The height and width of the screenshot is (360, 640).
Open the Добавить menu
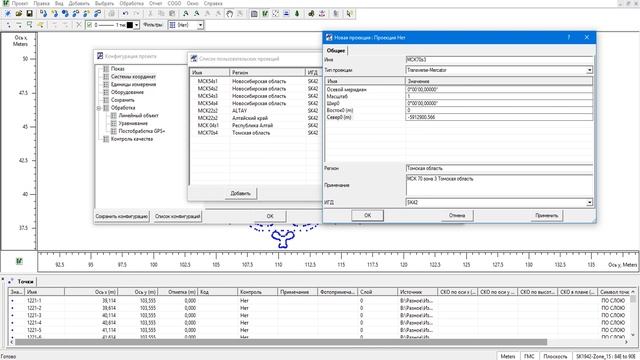[x=79, y=3]
